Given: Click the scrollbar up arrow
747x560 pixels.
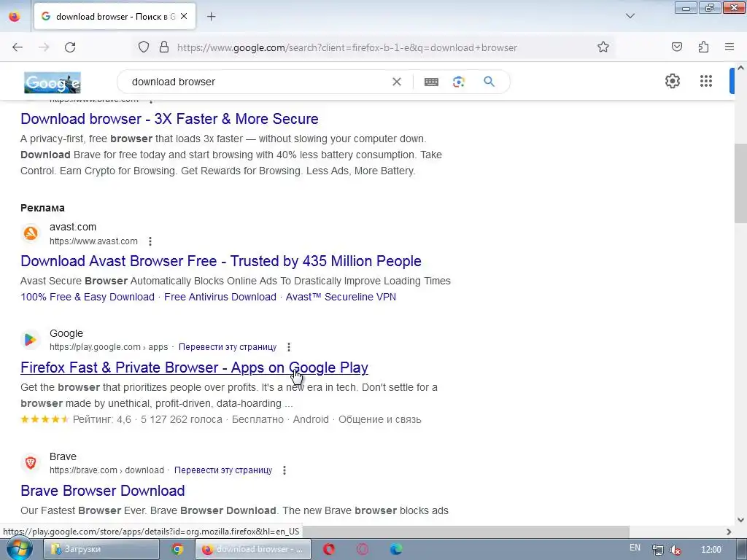Looking at the screenshot, I should [x=740, y=68].
